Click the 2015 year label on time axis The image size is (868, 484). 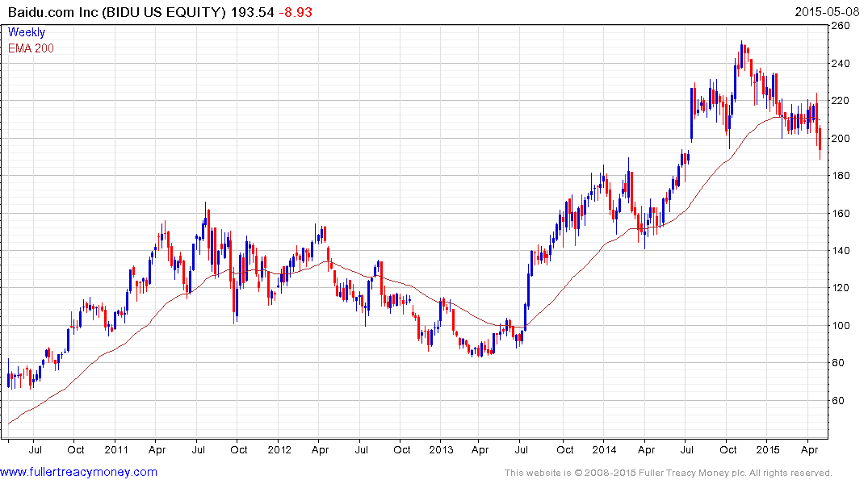coord(767,449)
